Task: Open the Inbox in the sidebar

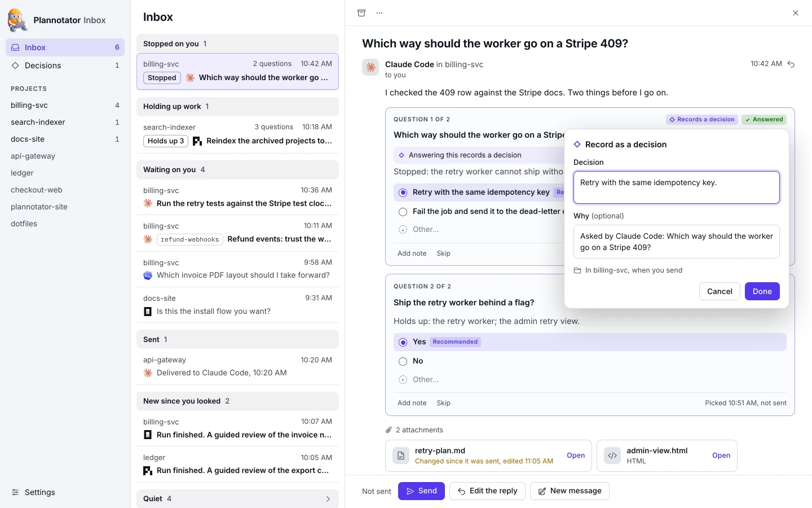Action: pos(65,47)
